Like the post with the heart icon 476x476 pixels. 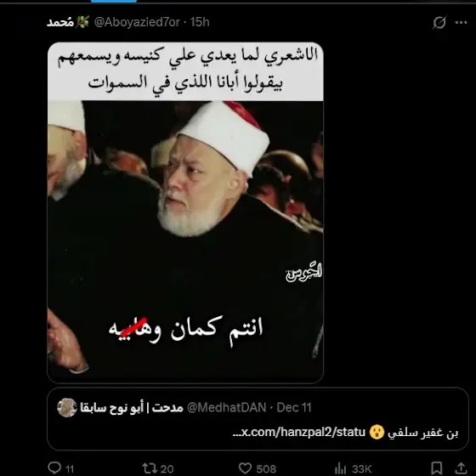click(245, 468)
